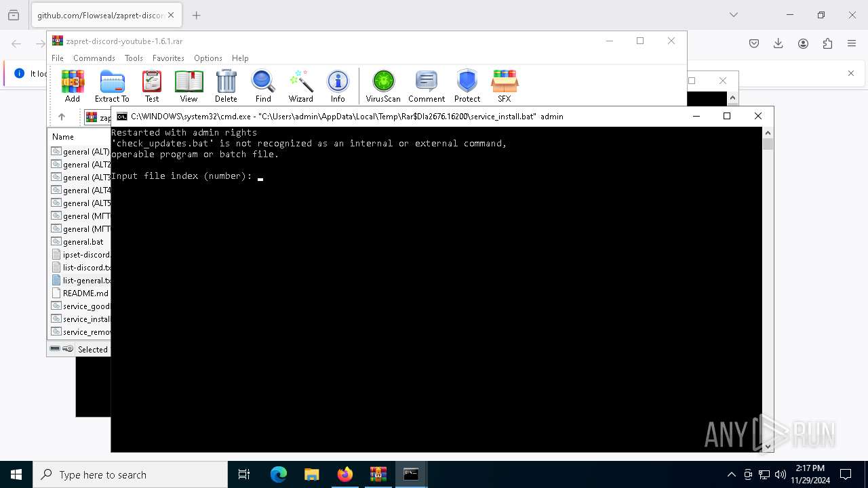This screenshot has height=488, width=868.
Task: Open Firefox application hamburger menu
Action: click(852, 43)
